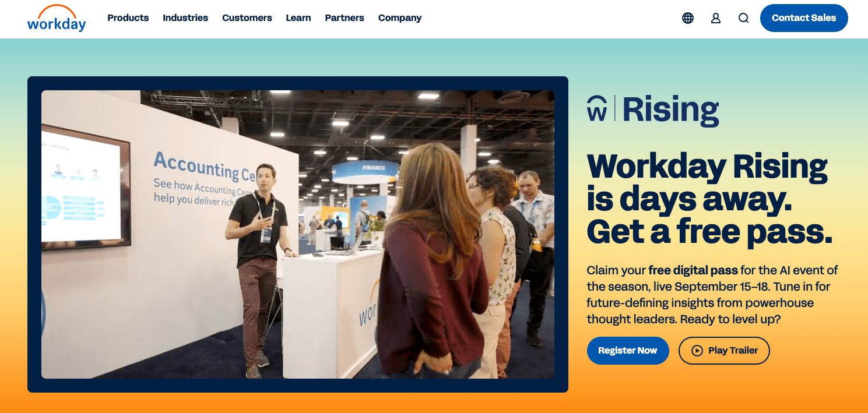868x413 pixels.
Task: Open the Products menu
Action: [x=128, y=18]
